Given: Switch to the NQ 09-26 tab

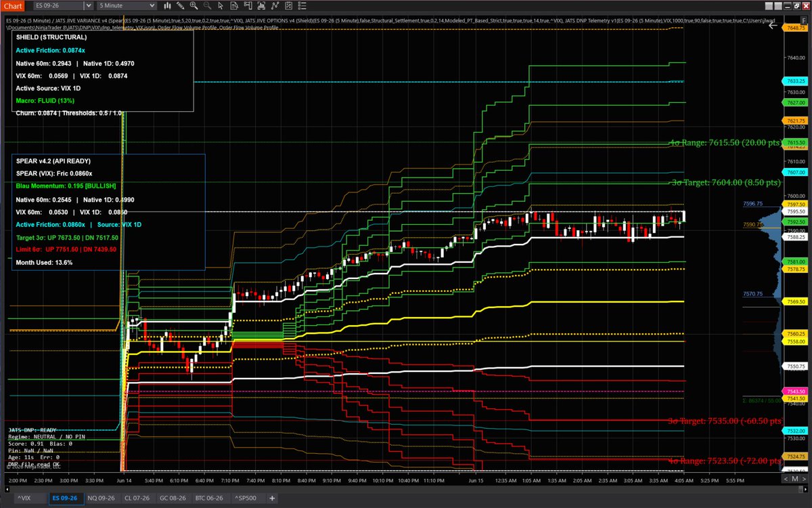Looking at the screenshot, I should 101,498.
